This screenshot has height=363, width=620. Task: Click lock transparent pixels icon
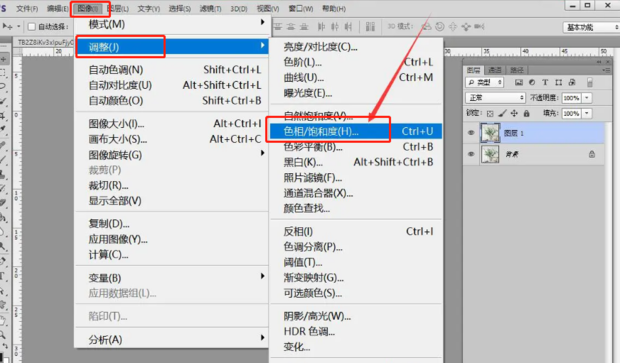pos(490,113)
